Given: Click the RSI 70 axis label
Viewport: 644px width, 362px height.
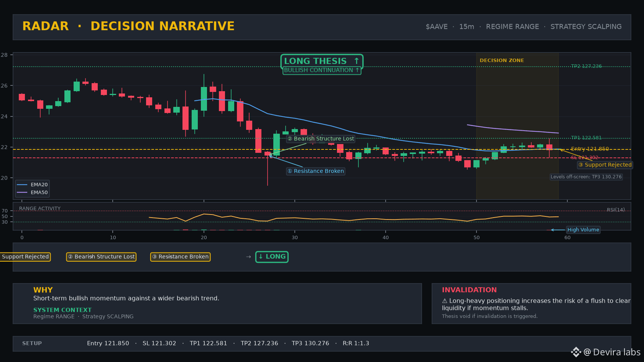Looking at the screenshot, I should [5, 211].
